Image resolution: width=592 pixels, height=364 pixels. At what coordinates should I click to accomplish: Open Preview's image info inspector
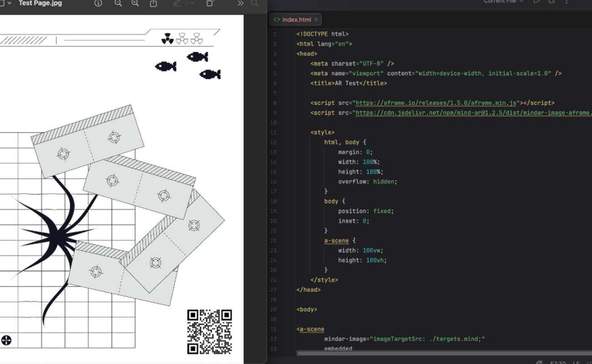[98, 3]
